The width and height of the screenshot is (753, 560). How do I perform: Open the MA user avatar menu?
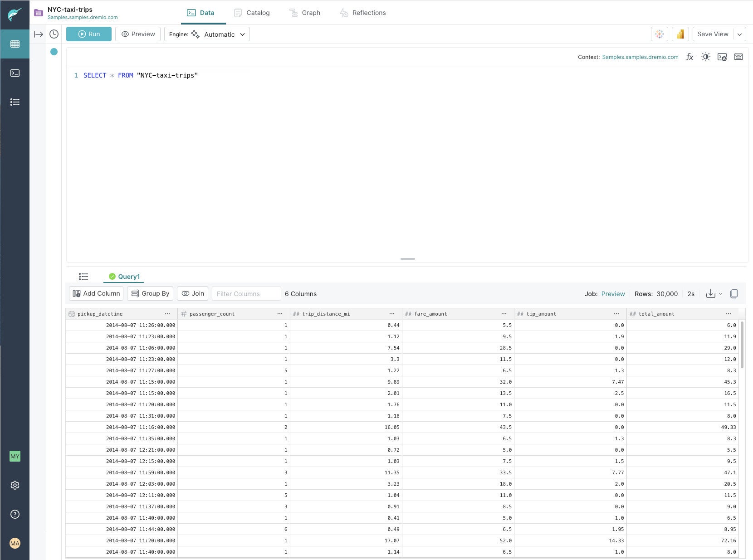pyautogui.click(x=15, y=543)
